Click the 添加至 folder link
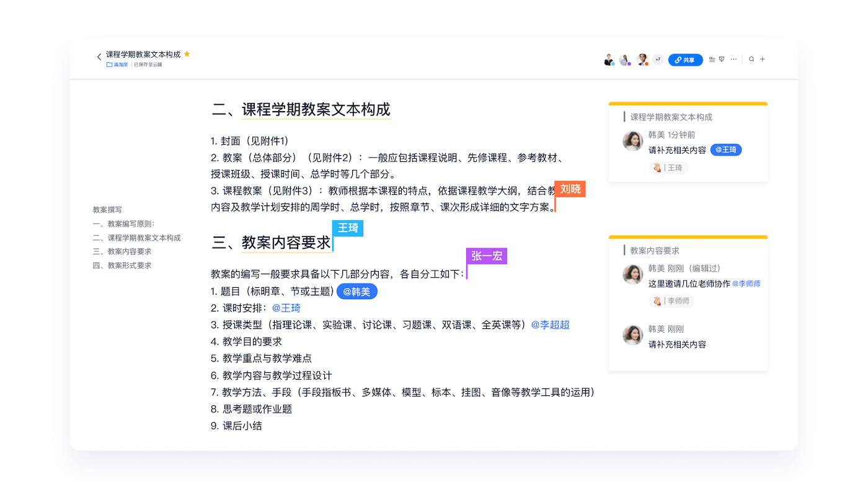 [117, 65]
